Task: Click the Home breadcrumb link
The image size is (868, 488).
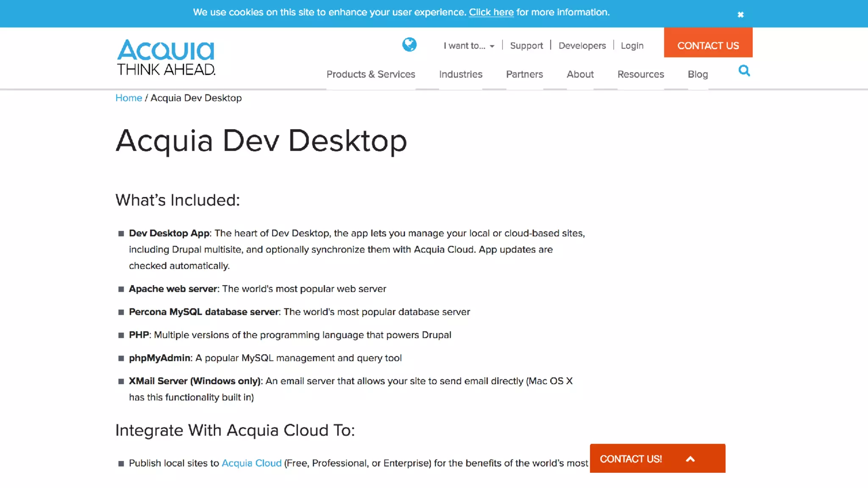Action: tap(128, 98)
